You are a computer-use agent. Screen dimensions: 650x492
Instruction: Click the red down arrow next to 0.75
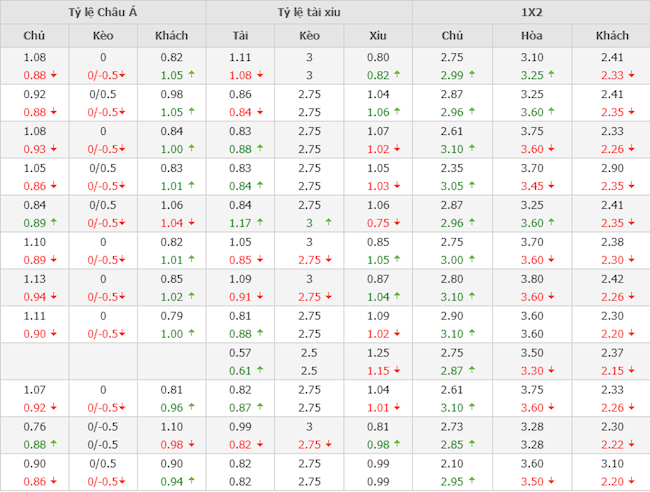click(x=396, y=223)
